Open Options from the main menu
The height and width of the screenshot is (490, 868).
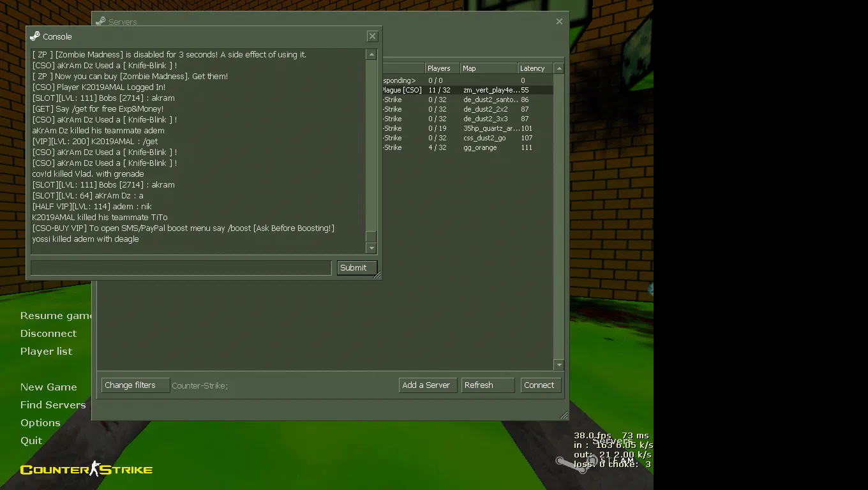tap(40, 423)
